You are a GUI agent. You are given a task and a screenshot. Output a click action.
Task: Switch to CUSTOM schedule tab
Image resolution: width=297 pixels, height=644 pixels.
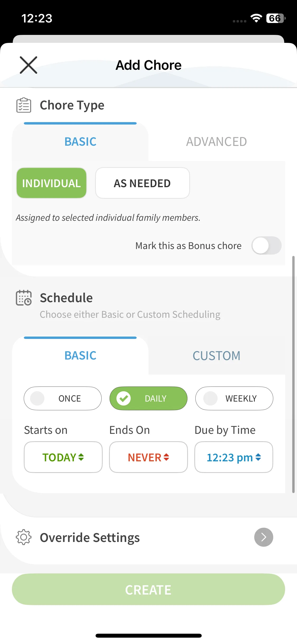(x=216, y=356)
